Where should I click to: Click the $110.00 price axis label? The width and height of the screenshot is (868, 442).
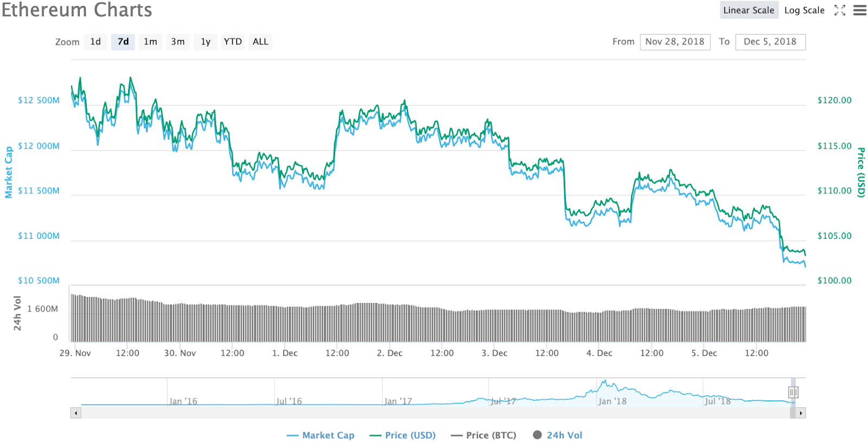[834, 191]
